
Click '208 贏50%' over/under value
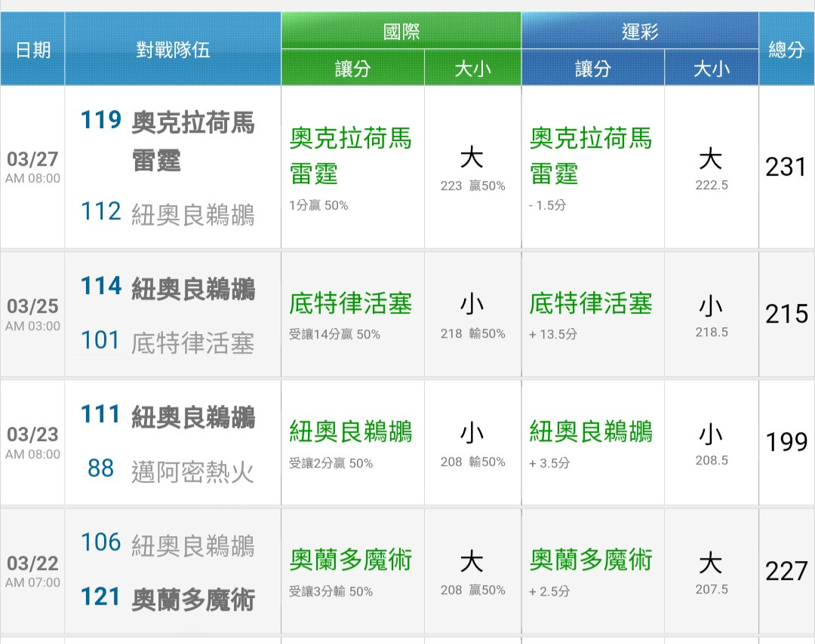472,590
